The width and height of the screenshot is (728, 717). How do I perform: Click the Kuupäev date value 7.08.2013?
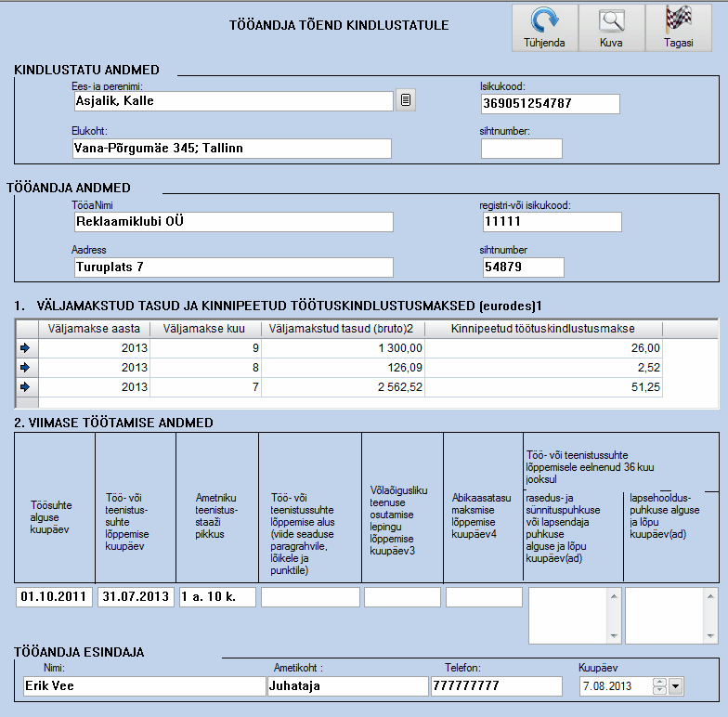[x=607, y=685]
